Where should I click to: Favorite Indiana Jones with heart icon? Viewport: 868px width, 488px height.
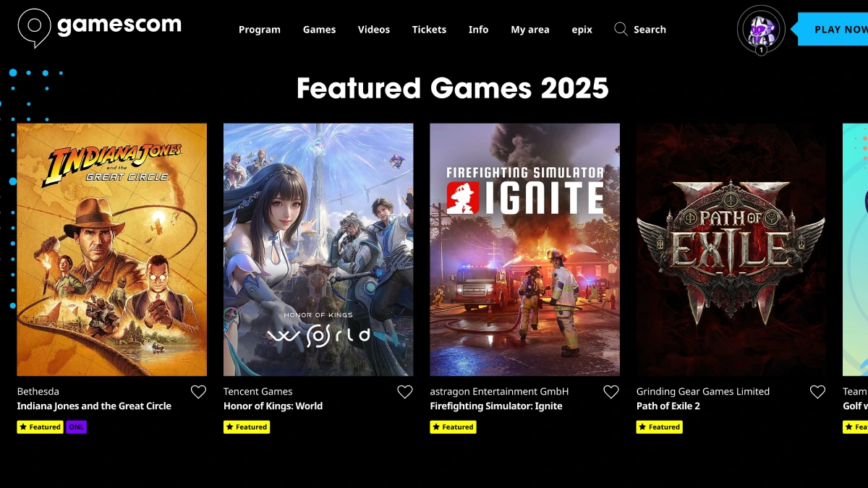pos(198,392)
